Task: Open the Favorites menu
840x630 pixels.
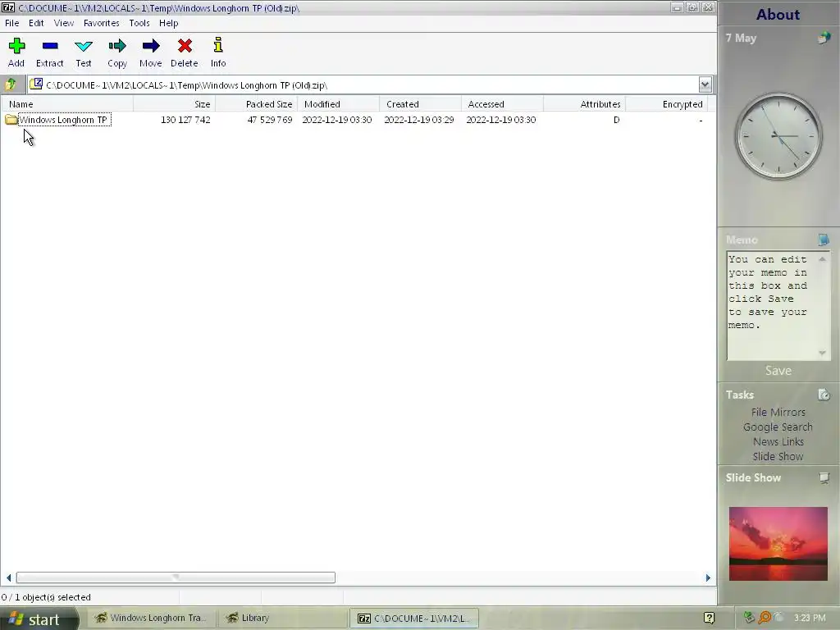Action: pyautogui.click(x=101, y=23)
